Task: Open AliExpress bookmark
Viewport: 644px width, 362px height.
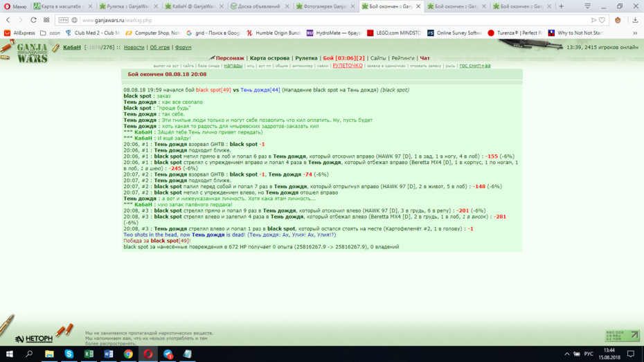Action: [19, 33]
